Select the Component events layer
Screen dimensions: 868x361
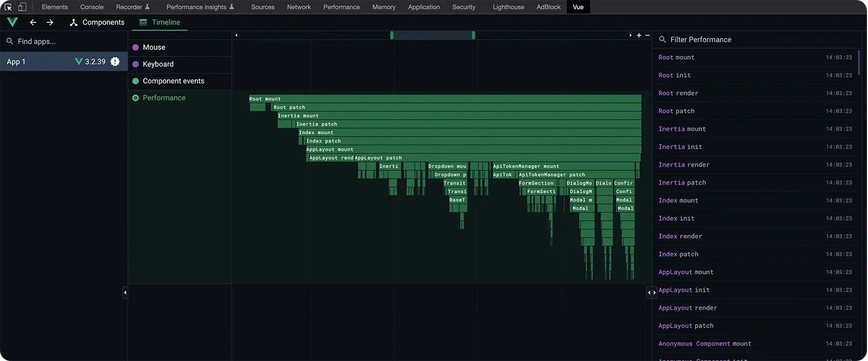pyautogui.click(x=180, y=81)
